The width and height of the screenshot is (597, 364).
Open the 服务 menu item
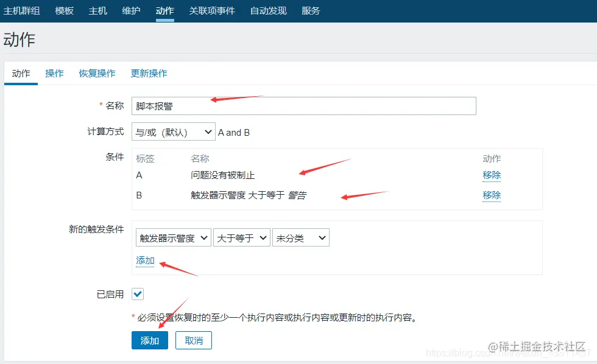(x=311, y=10)
